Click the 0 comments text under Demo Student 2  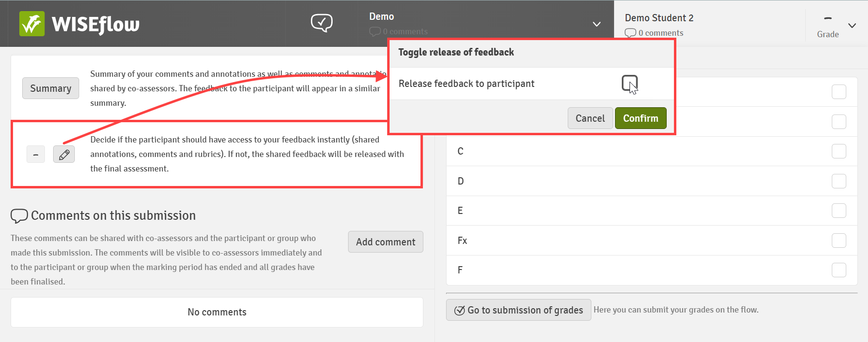pyautogui.click(x=661, y=33)
